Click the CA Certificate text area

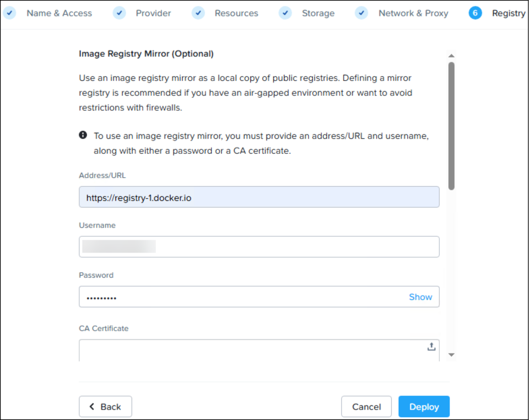pyautogui.click(x=259, y=350)
